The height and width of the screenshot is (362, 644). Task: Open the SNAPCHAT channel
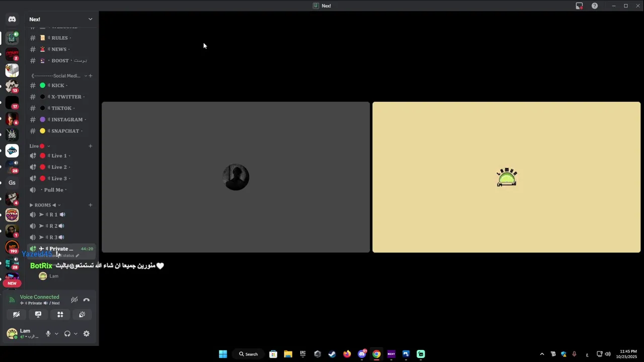click(x=62, y=131)
